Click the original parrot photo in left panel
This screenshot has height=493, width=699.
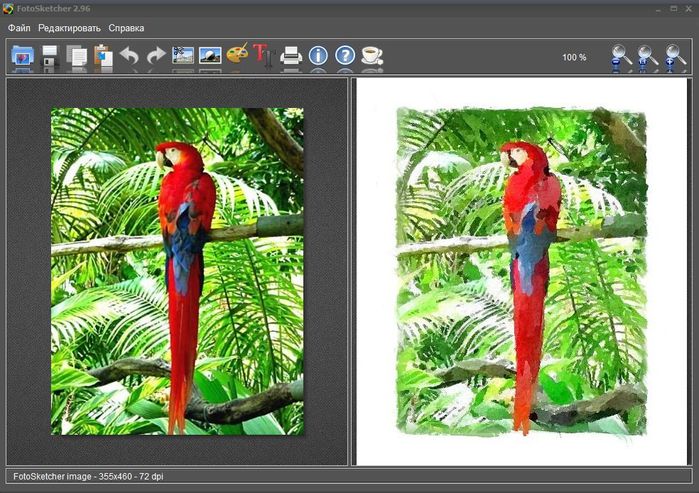[177, 272]
